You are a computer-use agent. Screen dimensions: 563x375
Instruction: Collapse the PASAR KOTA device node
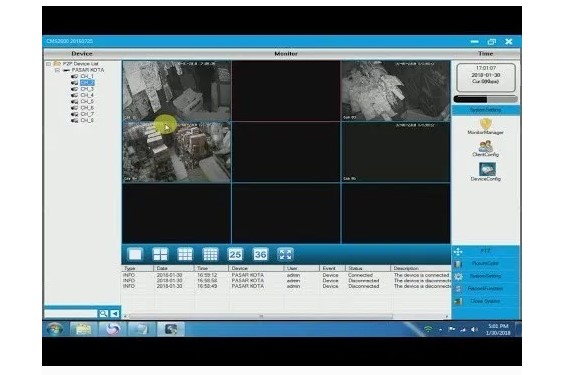pyautogui.click(x=57, y=70)
